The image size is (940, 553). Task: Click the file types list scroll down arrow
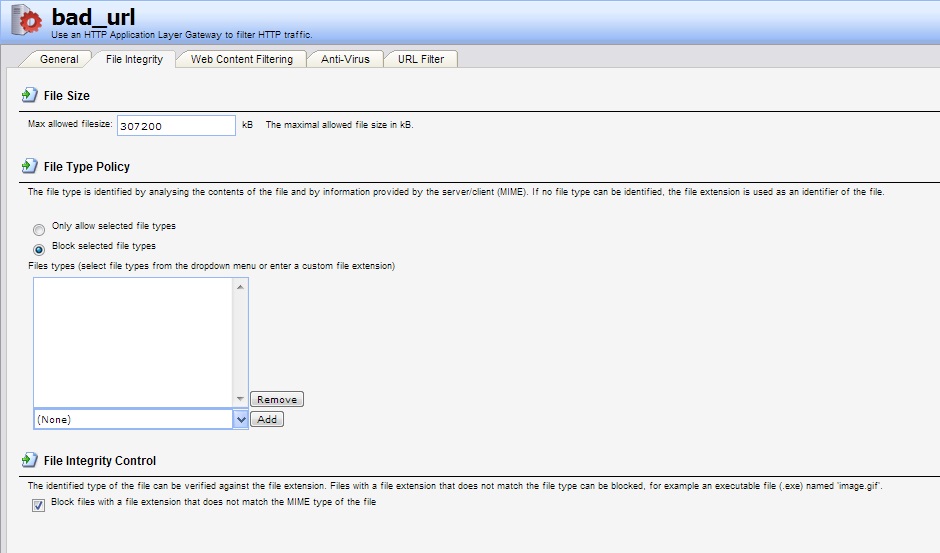pyautogui.click(x=240, y=399)
